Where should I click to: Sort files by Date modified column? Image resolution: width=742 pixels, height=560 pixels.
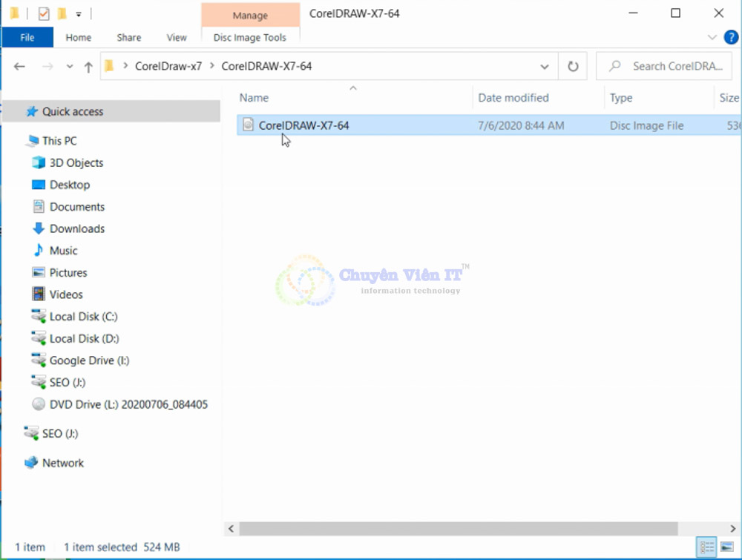point(513,98)
